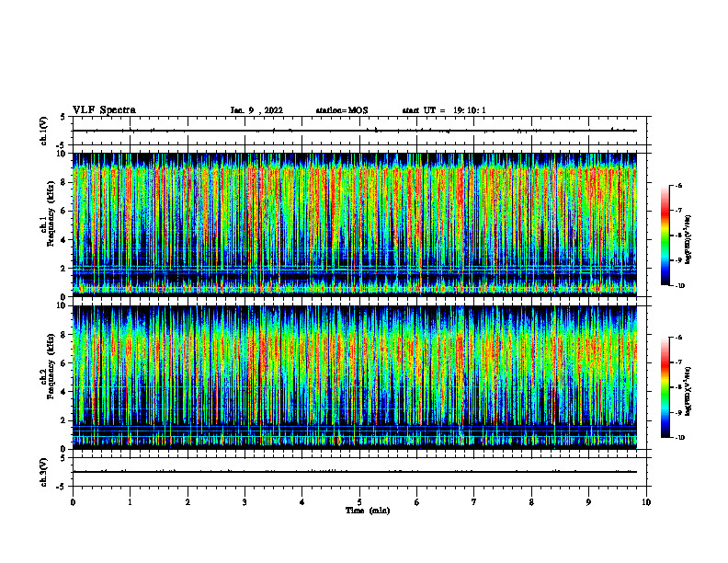Click the "VLF Spectra" plot title

pos(104,110)
